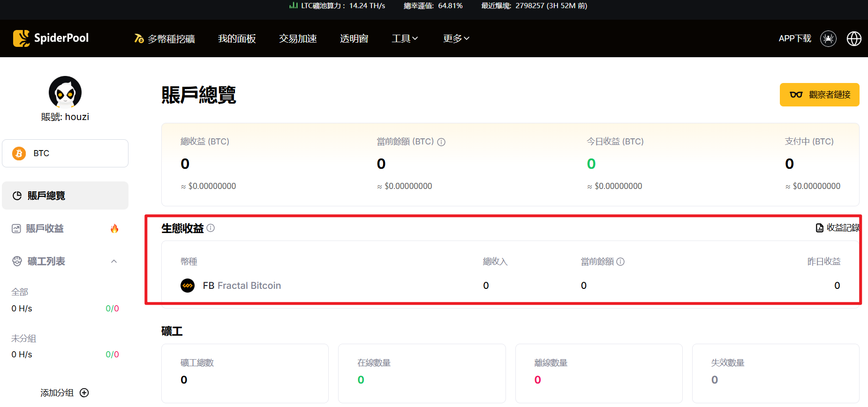Viewport: 868px width, 407px height.
Task: Open 我的面板 from the navigation
Action: pos(237,38)
